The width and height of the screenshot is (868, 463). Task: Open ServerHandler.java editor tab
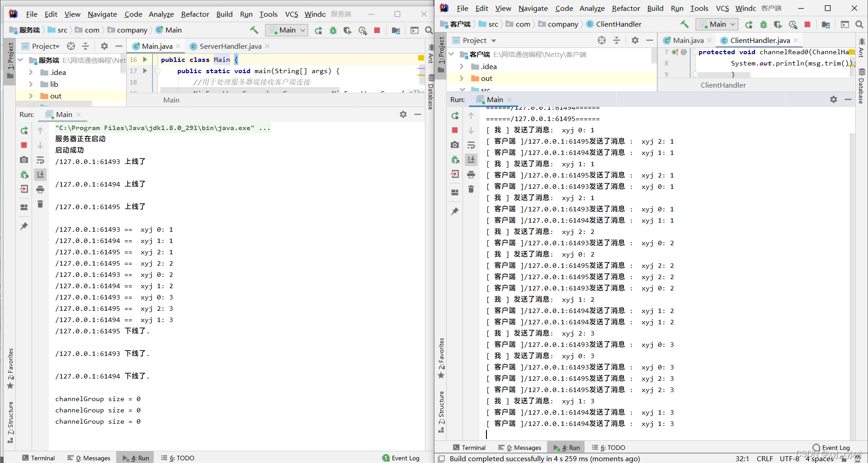click(x=230, y=46)
